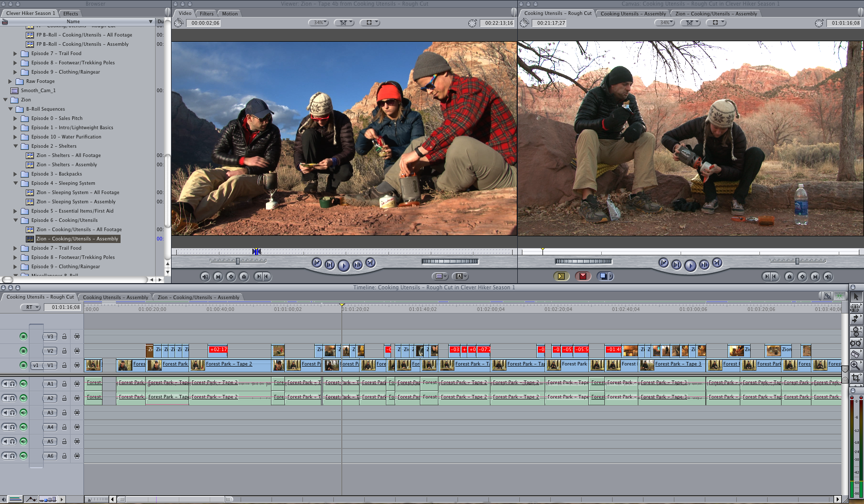864x504 pixels.
Task: Sort by the Name column header
Action: (x=77, y=22)
